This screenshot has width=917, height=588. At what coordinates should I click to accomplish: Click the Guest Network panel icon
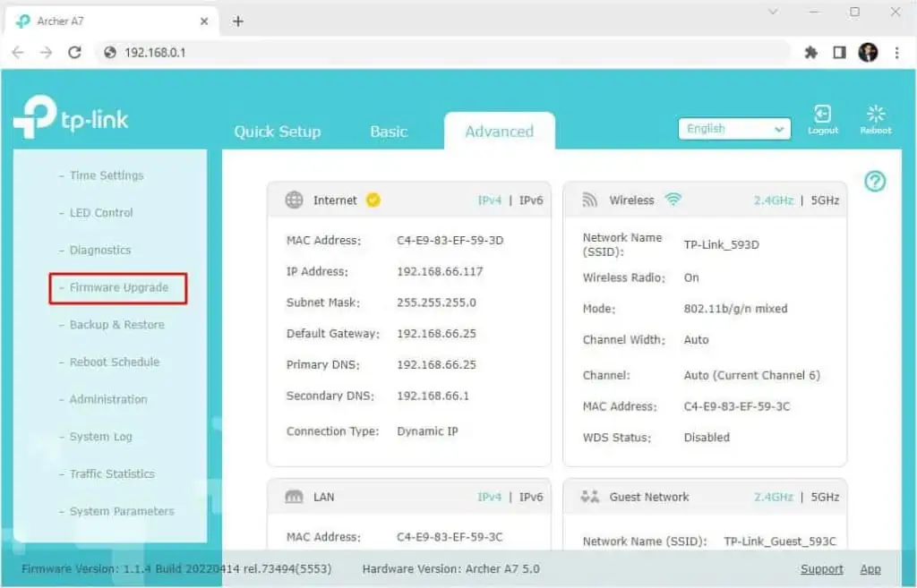(x=589, y=497)
